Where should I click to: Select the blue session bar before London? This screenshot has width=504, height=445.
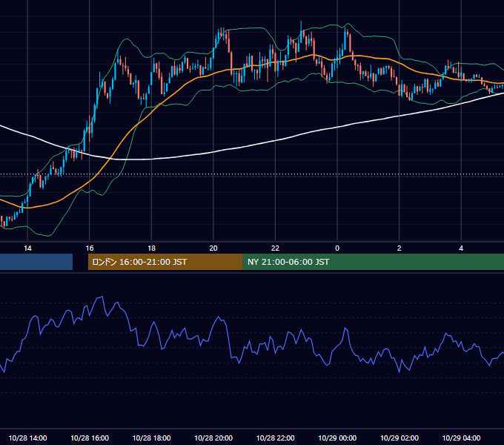(x=36, y=262)
